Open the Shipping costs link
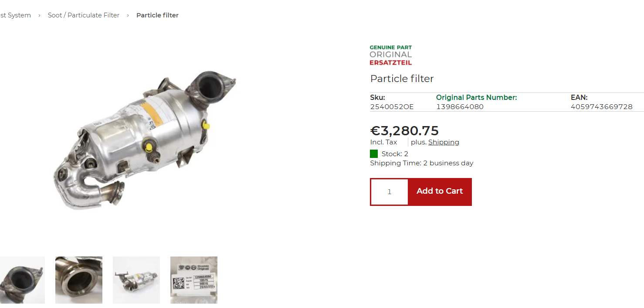This screenshot has height=308, width=644. coord(444,142)
